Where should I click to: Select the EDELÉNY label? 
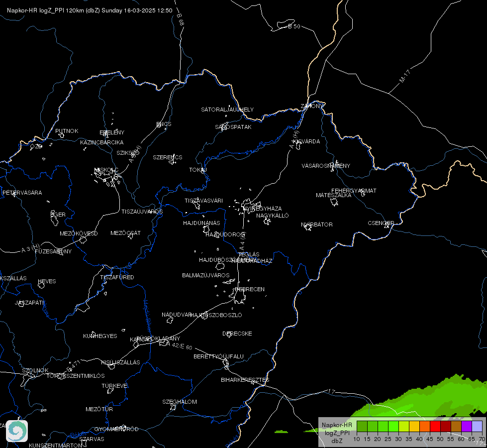(112, 132)
